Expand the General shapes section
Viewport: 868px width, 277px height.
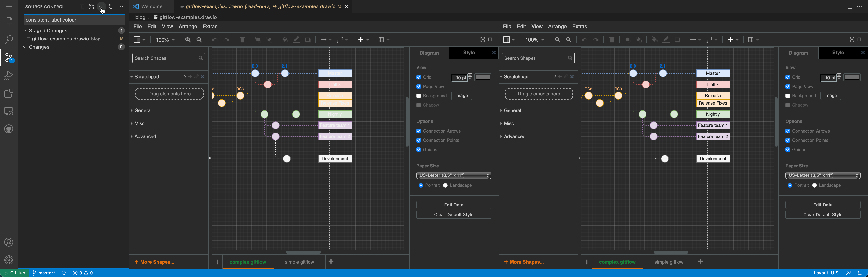click(x=143, y=110)
